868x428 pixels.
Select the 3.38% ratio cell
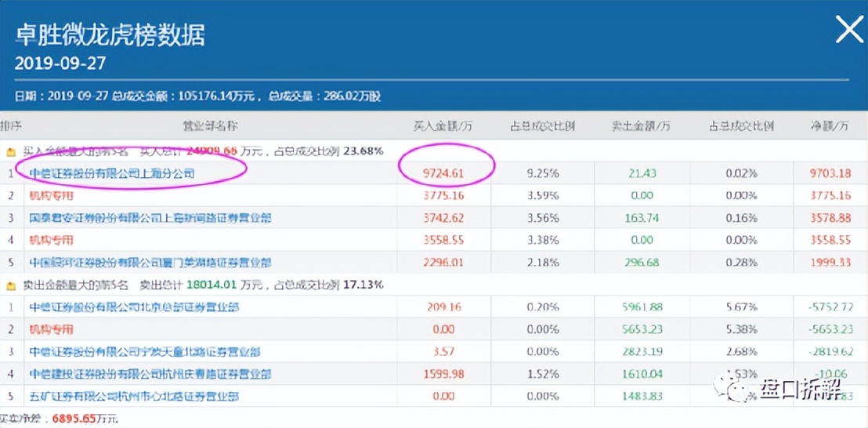[x=542, y=241]
